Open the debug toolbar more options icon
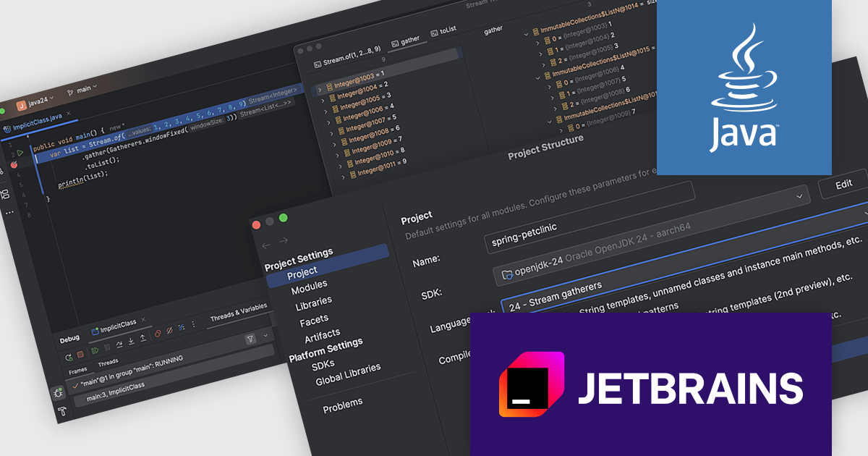 click(x=193, y=324)
